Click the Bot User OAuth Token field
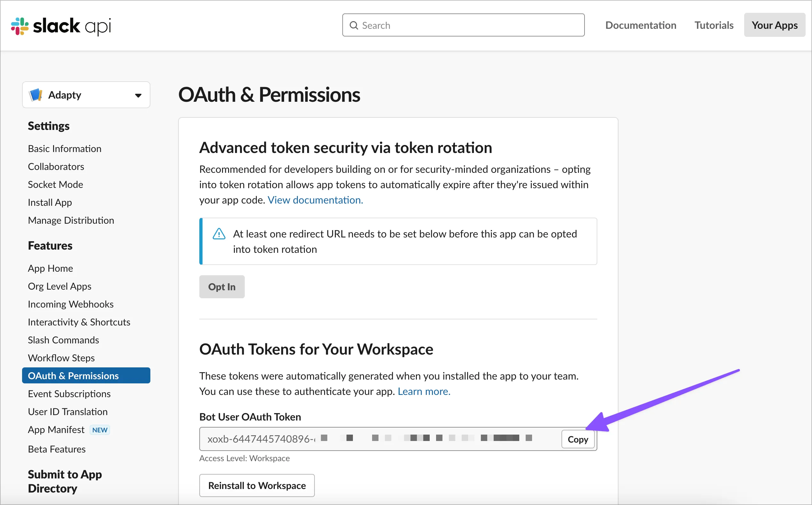Viewport: 812px width, 505px height. tap(377, 439)
